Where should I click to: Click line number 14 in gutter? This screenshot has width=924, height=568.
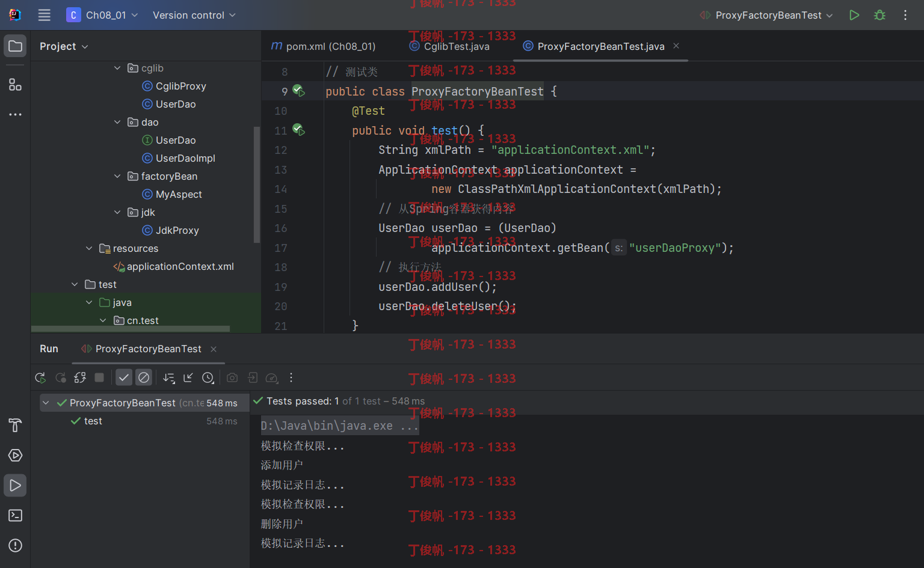(x=281, y=189)
